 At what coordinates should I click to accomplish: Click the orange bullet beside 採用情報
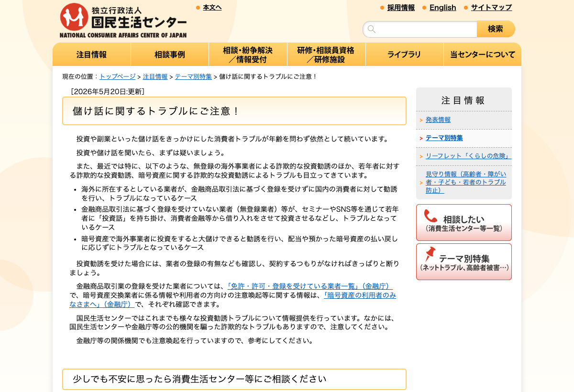(x=382, y=8)
